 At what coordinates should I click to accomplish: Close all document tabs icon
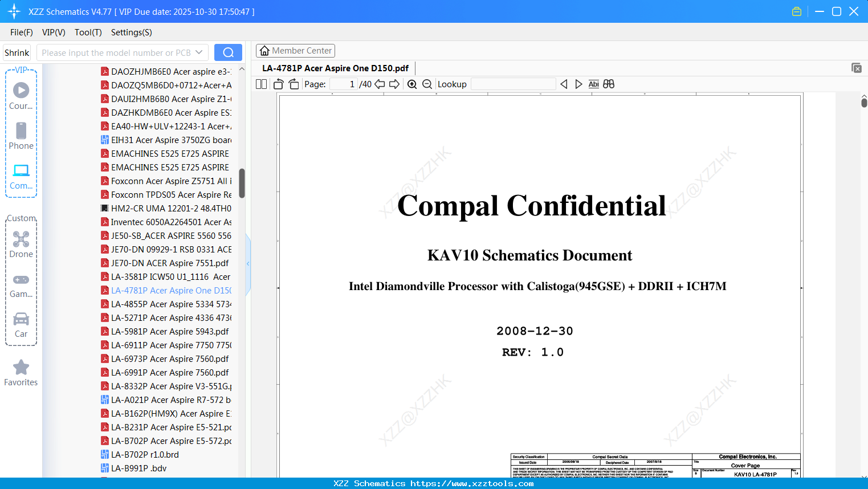tap(857, 68)
